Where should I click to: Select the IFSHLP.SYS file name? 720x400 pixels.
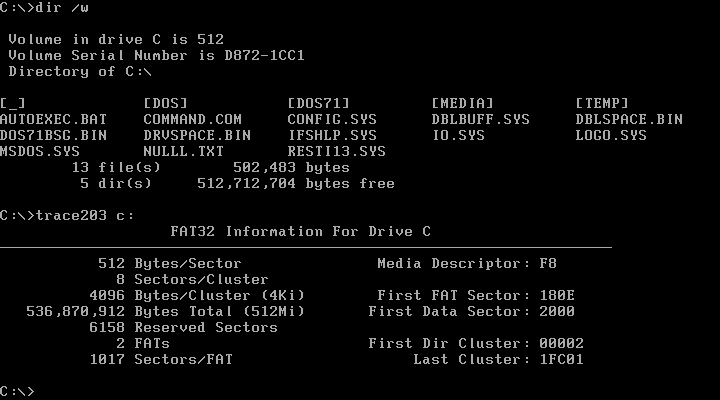point(332,135)
